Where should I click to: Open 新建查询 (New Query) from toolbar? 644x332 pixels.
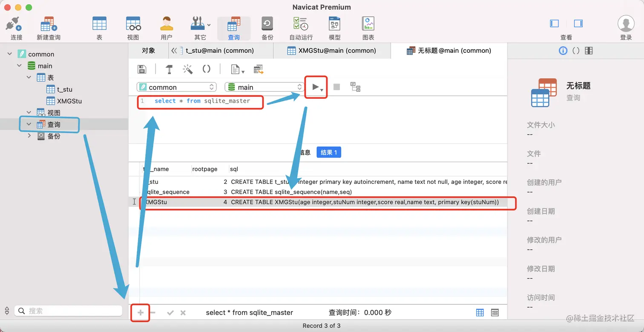pos(49,28)
